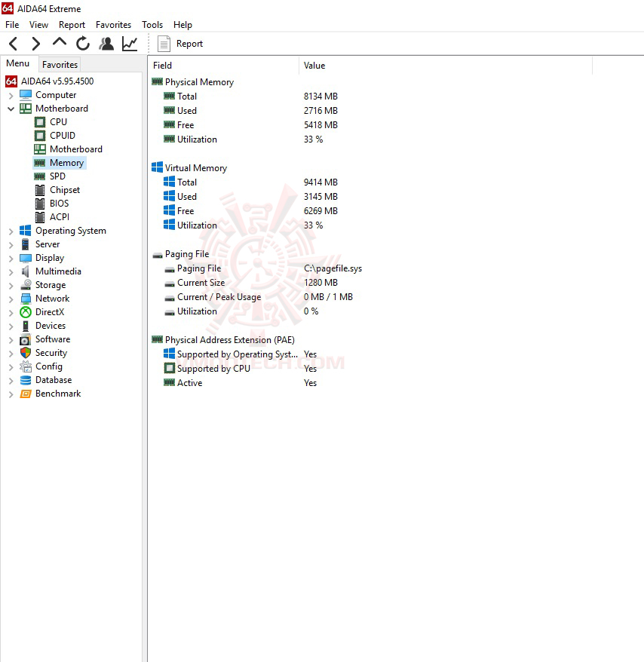Select the Current / Peak Usage row
This screenshot has height=662, width=644.
tap(259, 297)
